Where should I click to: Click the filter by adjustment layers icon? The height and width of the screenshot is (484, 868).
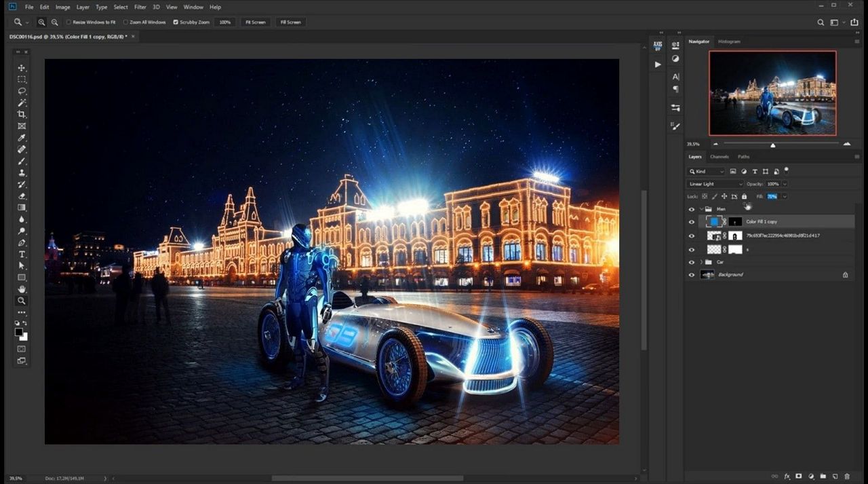pos(744,171)
